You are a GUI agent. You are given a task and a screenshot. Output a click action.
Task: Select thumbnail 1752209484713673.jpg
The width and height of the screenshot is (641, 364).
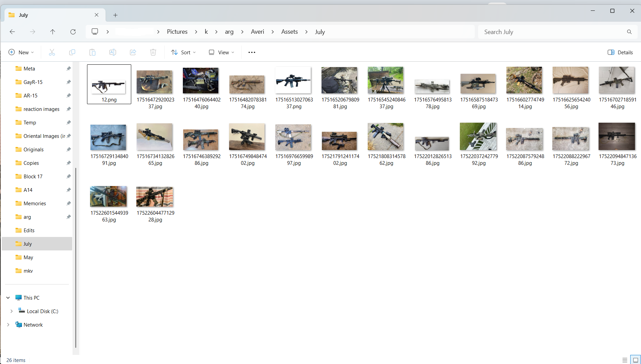point(617,137)
